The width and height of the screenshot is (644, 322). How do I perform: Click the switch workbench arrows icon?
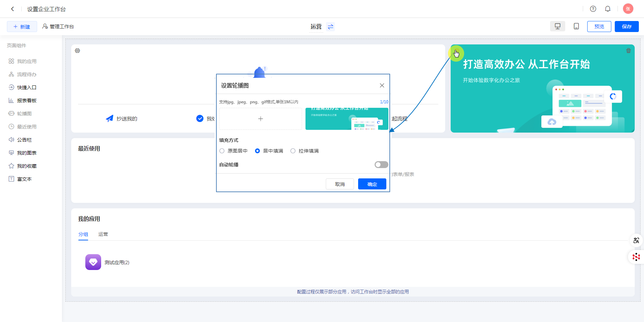click(331, 27)
